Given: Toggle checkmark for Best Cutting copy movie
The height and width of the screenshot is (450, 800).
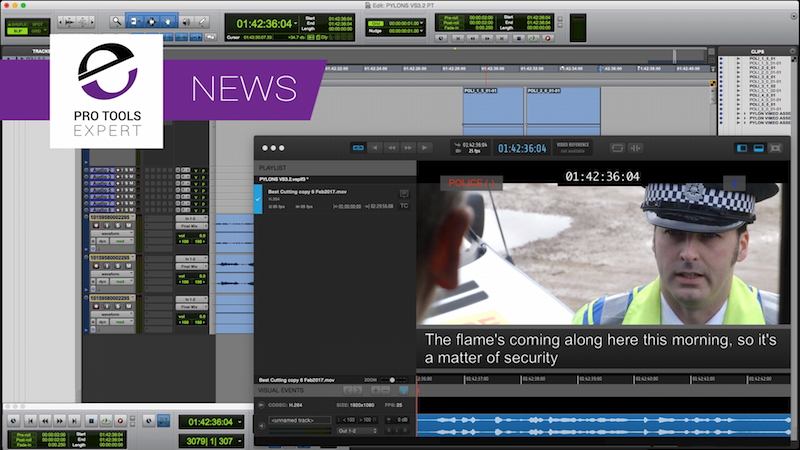Looking at the screenshot, I should coord(258,199).
